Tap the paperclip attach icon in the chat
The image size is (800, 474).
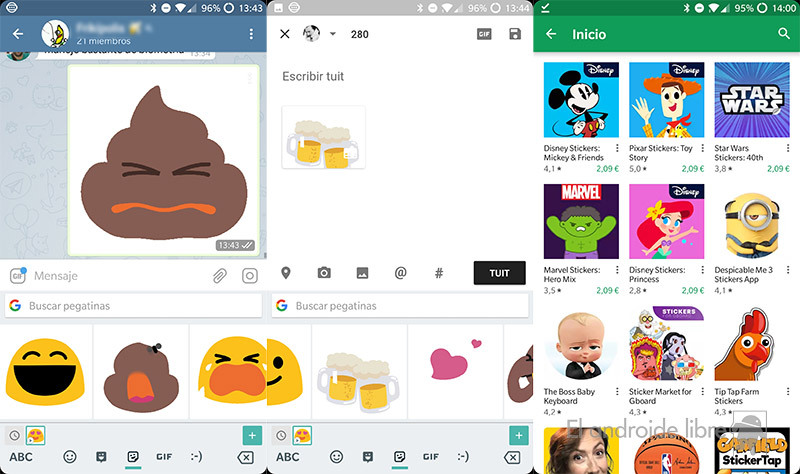[x=220, y=276]
